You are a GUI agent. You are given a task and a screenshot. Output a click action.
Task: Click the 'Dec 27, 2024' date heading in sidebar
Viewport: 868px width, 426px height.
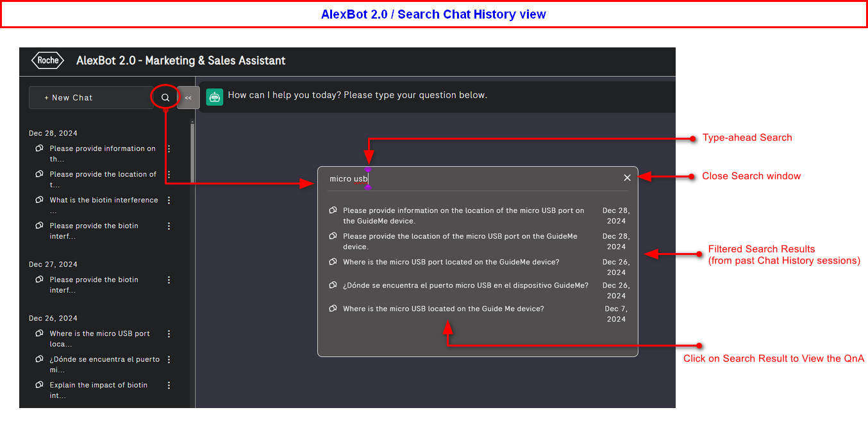pyautogui.click(x=53, y=264)
